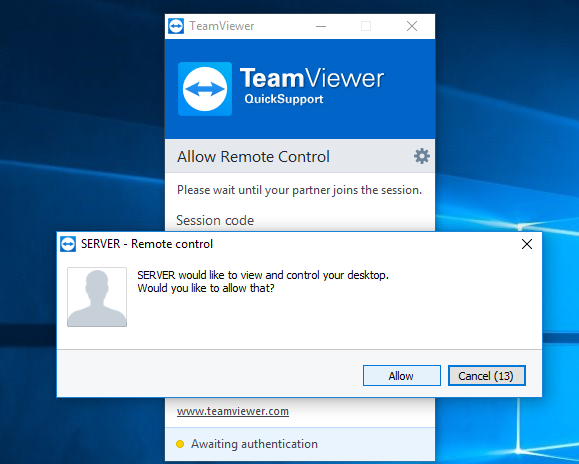
Task: Close the TeamViewer QuickSupport window
Action: click(x=412, y=26)
